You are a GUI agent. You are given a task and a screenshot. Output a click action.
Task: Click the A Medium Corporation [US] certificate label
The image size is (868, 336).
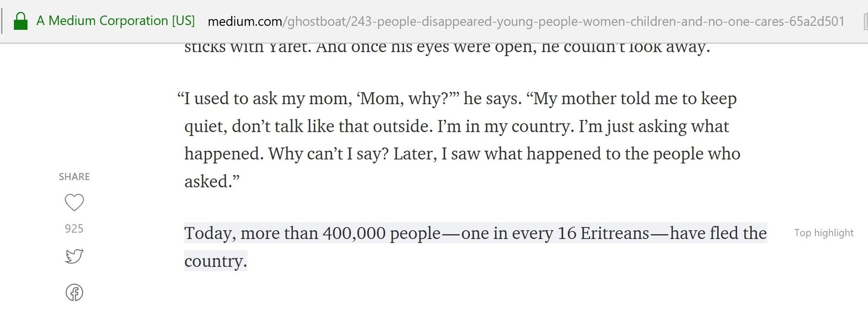[116, 21]
